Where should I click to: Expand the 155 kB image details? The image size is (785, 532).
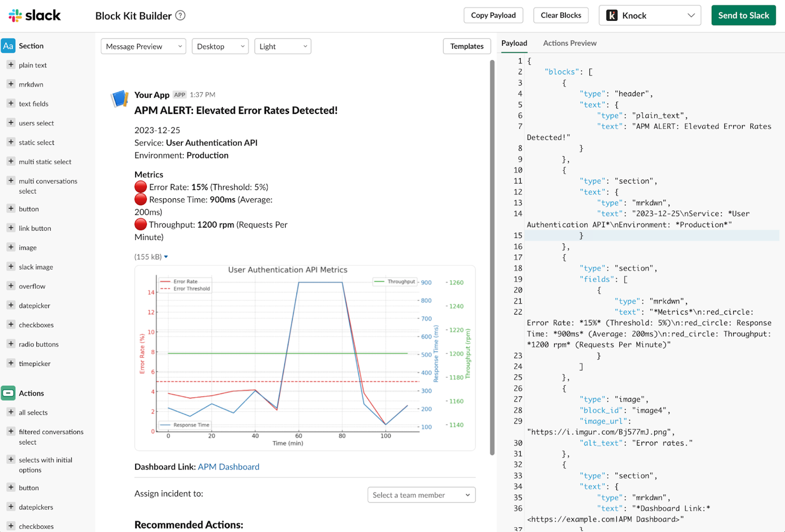166,257
